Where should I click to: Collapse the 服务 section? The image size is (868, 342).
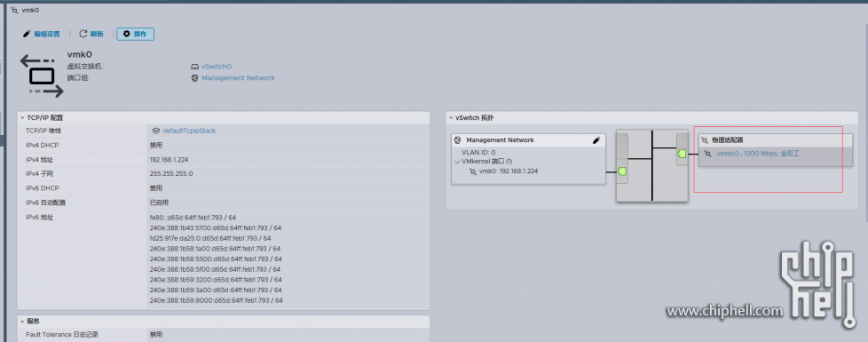coord(22,322)
